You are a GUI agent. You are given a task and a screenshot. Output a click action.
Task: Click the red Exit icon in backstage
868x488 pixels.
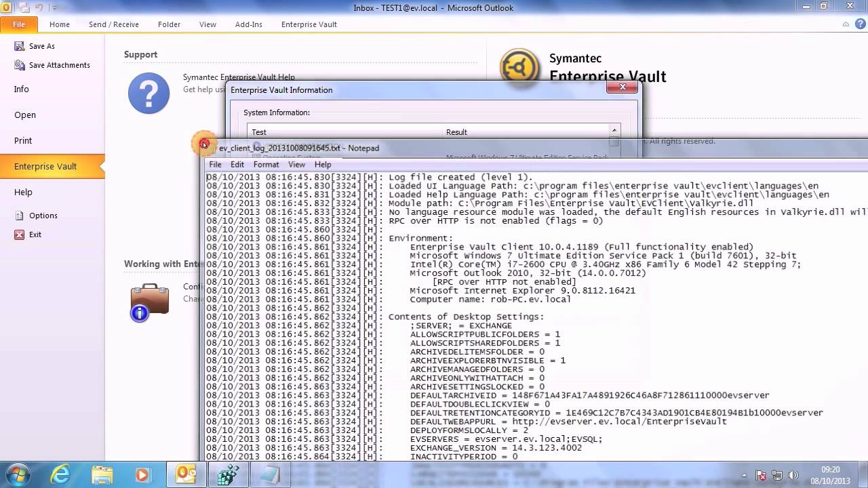(20, 235)
